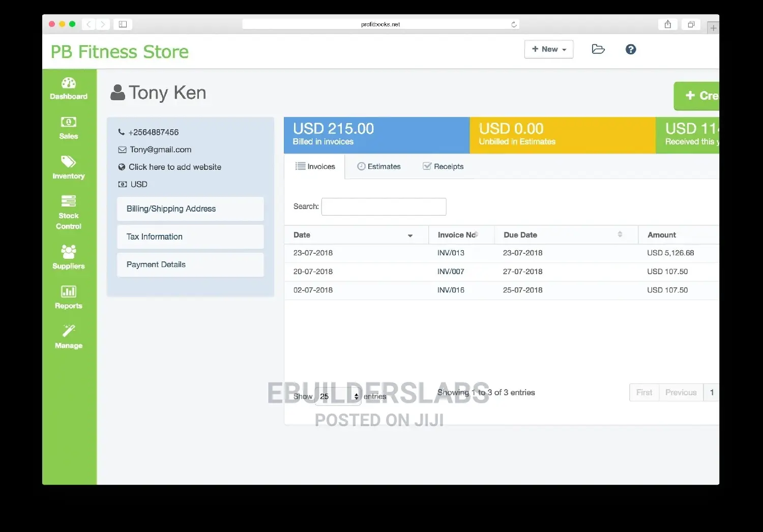Click here to add website
Viewport: 763px width, 532px height.
[175, 167]
